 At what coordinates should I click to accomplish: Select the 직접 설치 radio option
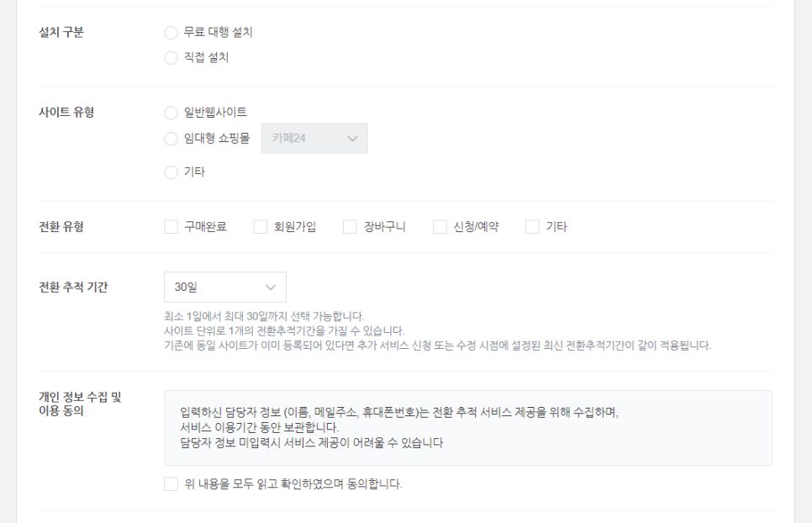tap(171, 57)
